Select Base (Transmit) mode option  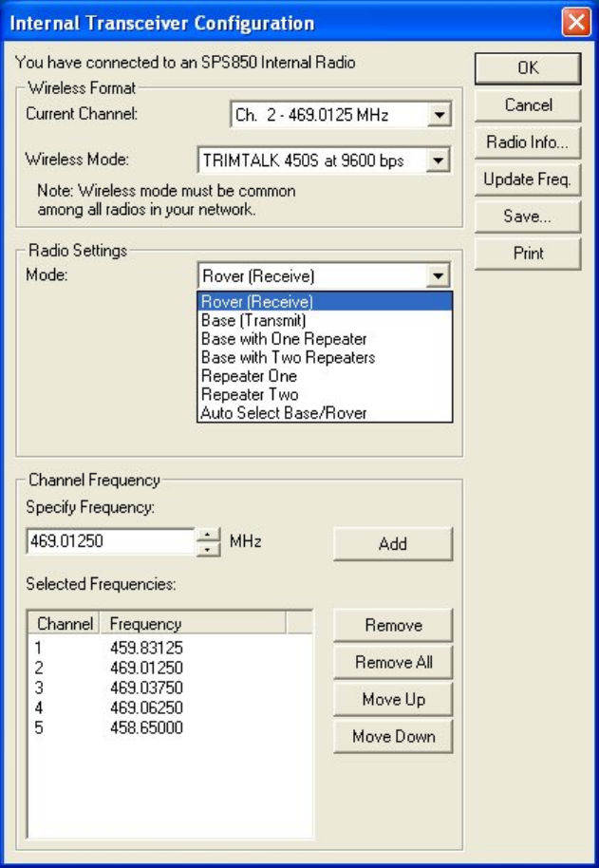325,321
